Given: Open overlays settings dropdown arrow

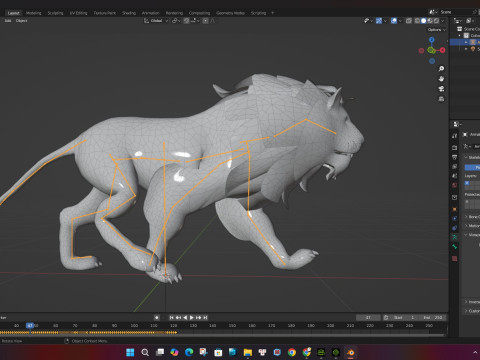Looking at the screenshot, I should click(x=400, y=21).
